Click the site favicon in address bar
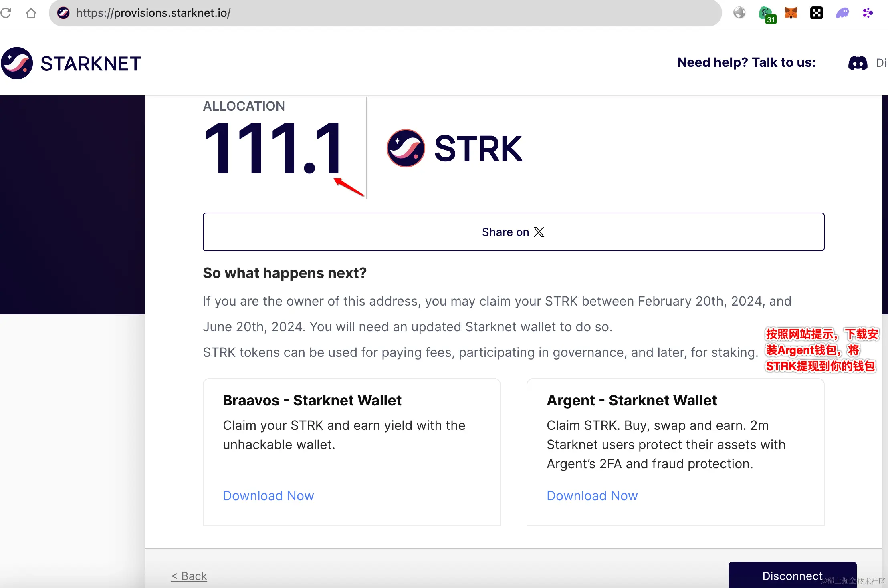The image size is (888, 588). point(63,13)
